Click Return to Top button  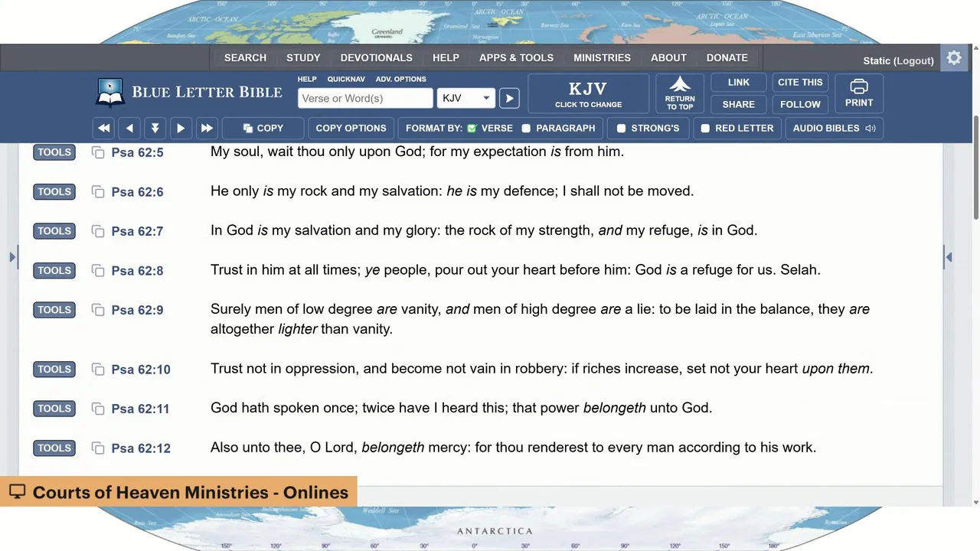(680, 93)
